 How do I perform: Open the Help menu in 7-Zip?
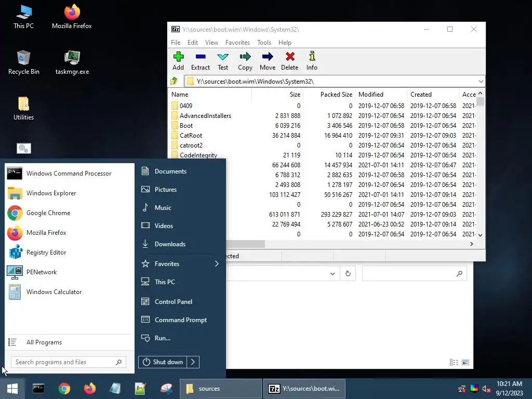285,43
